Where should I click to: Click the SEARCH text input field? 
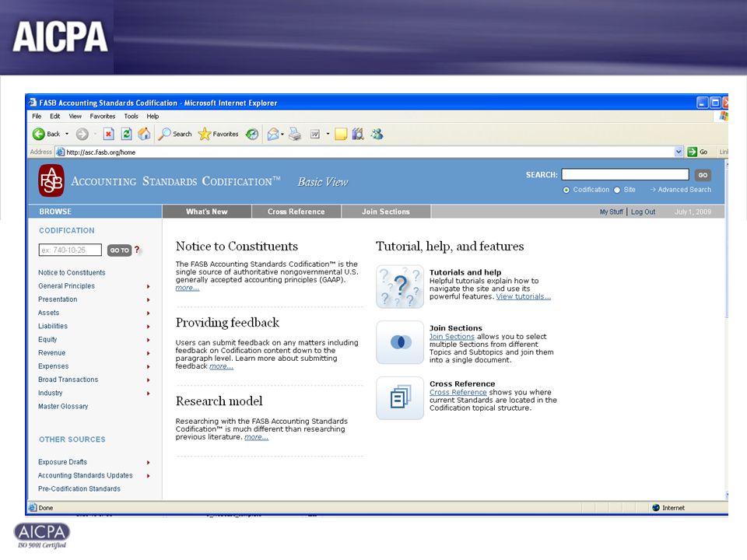[625, 174]
